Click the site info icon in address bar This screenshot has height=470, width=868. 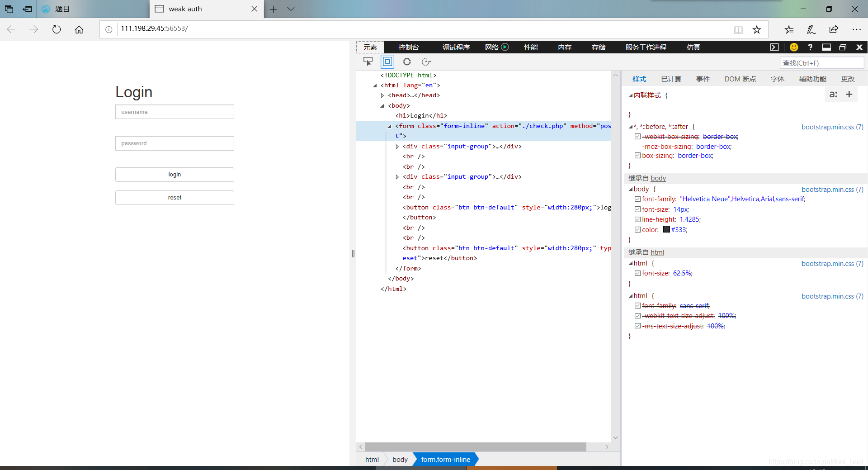[109, 29]
